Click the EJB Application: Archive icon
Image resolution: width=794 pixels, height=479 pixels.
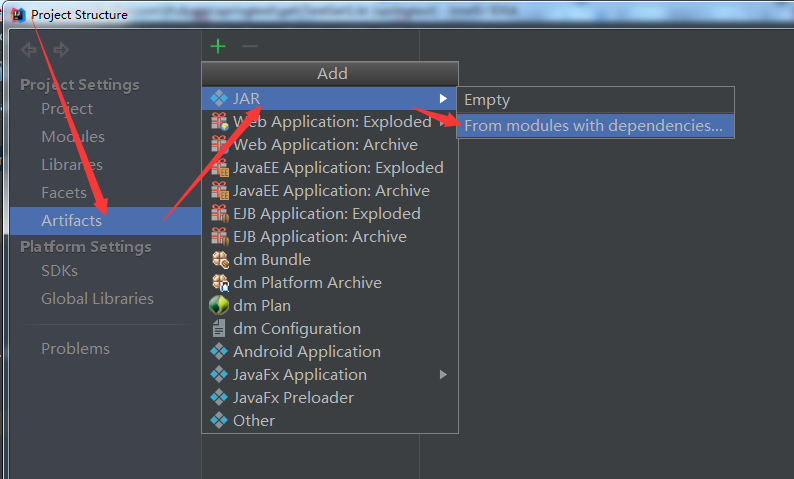click(220, 236)
